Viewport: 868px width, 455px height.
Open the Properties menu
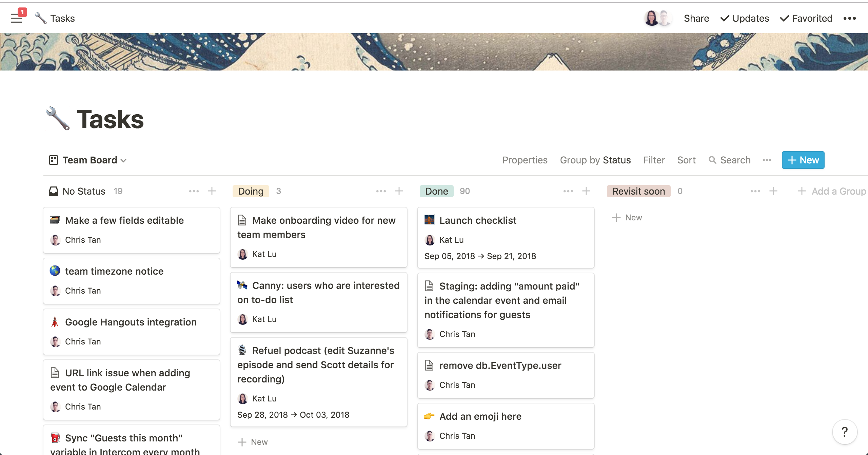point(525,160)
